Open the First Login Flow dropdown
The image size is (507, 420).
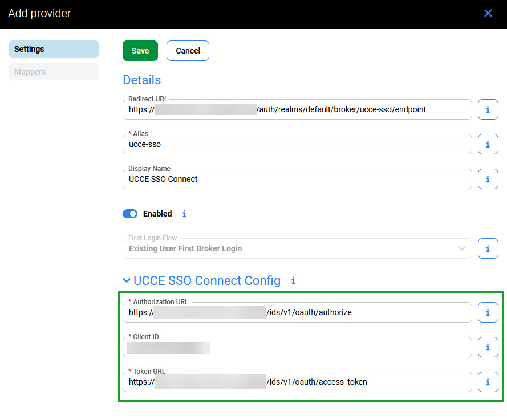tap(297, 248)
